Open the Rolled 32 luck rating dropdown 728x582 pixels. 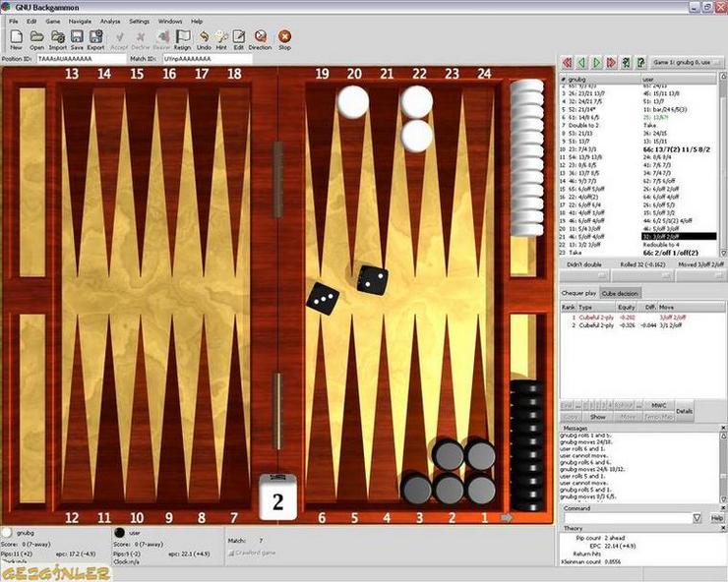click(x=642, y=275)
